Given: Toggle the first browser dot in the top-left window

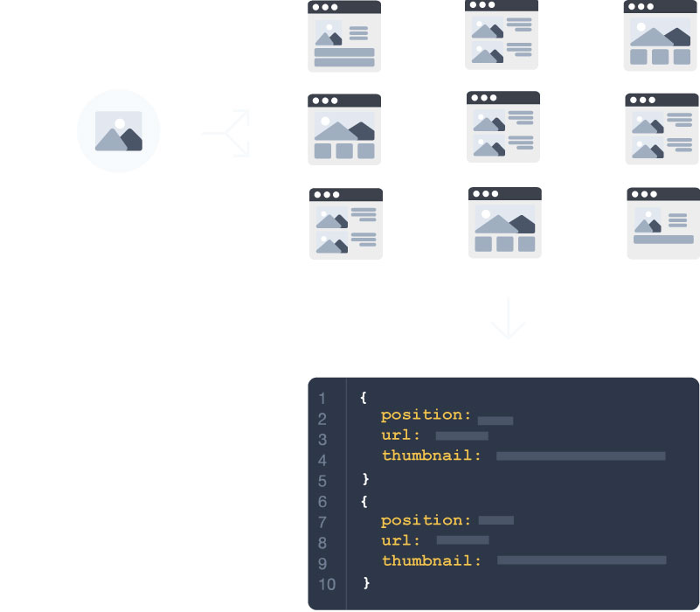Looking at the screenshot, I should [x=314, y=9].
